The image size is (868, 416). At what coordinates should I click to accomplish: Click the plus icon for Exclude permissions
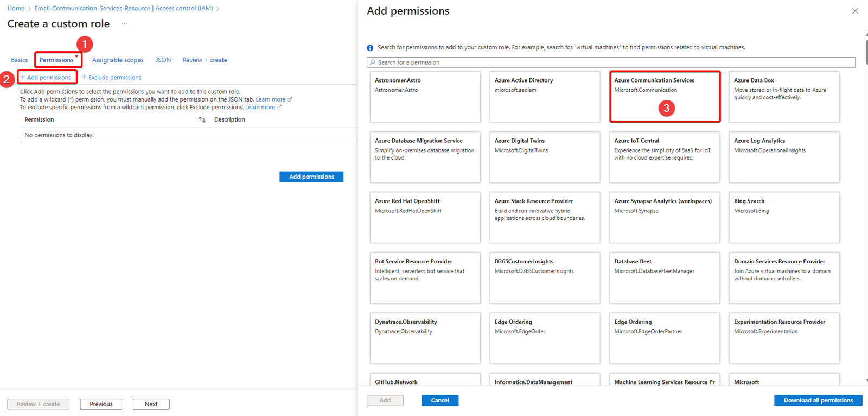click(x=84, y=77)
